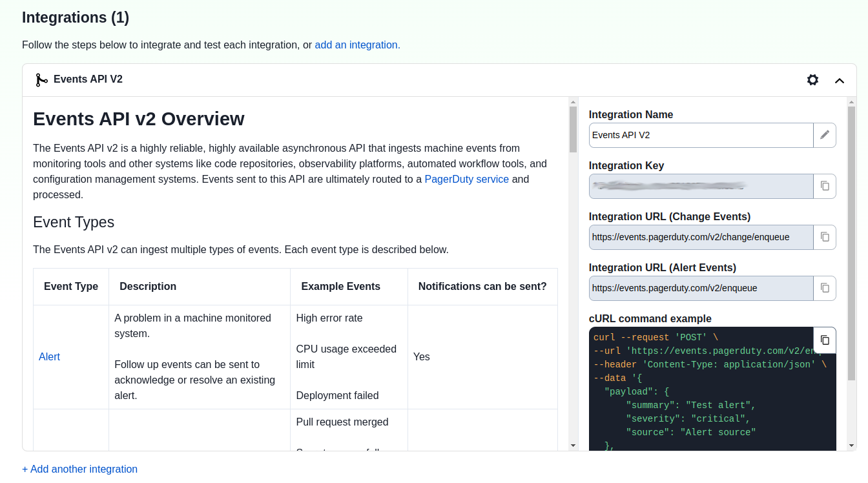Click the 'Events API v2 Overview' heading
The width and height of the screenshot is (868, 483).
coord(139,119)
